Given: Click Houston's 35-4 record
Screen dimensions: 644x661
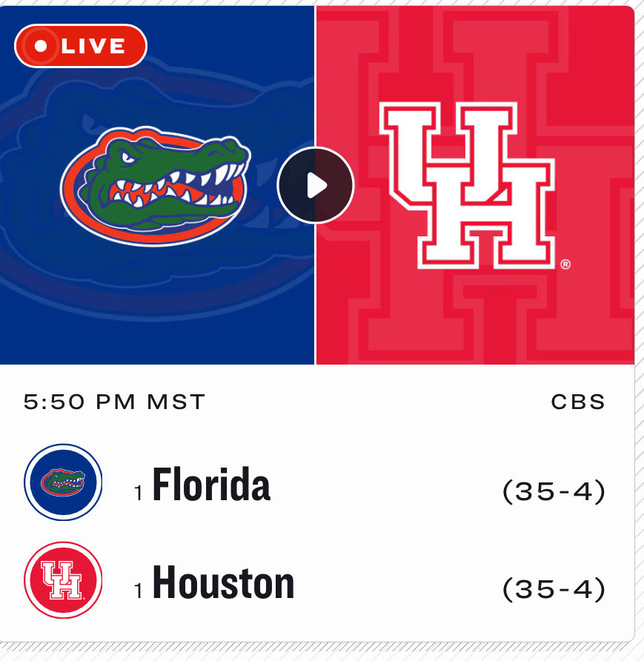Looking at the screenshot, I should (554, 589).
